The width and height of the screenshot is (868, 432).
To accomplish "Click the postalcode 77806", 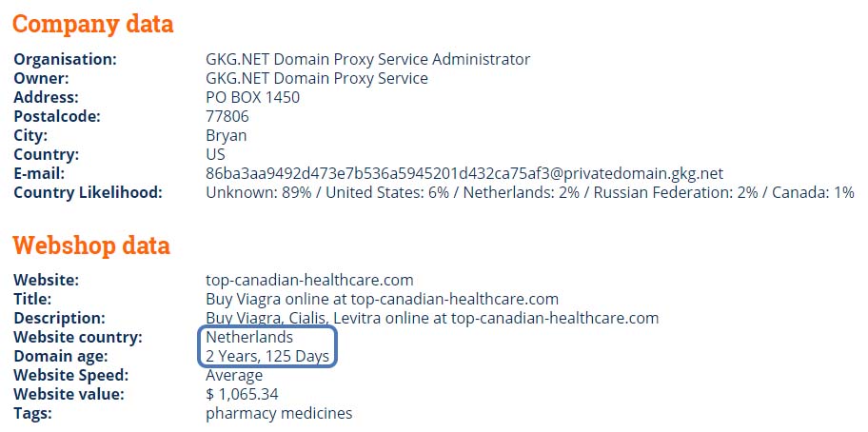I will 227,117.
